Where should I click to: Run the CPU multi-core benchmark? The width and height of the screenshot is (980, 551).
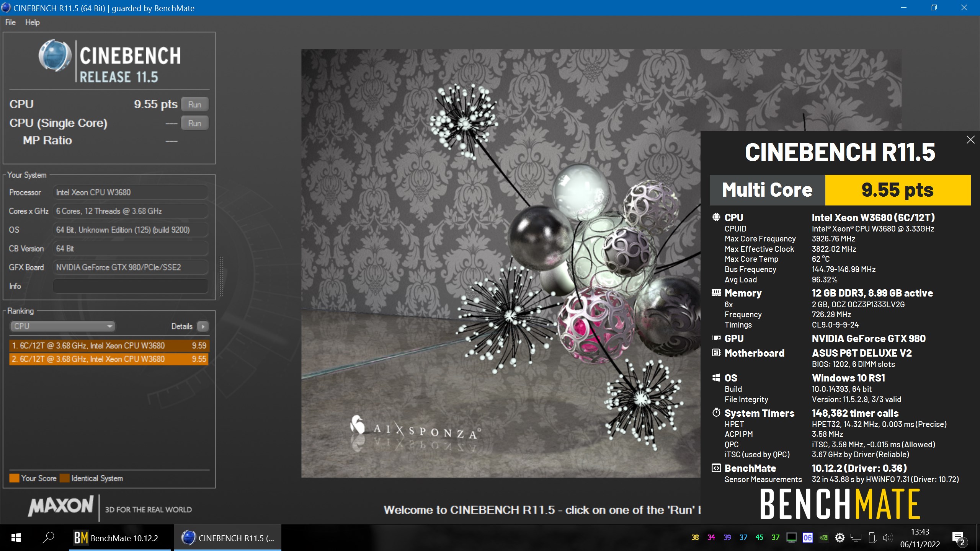click(x=194, y=104)
